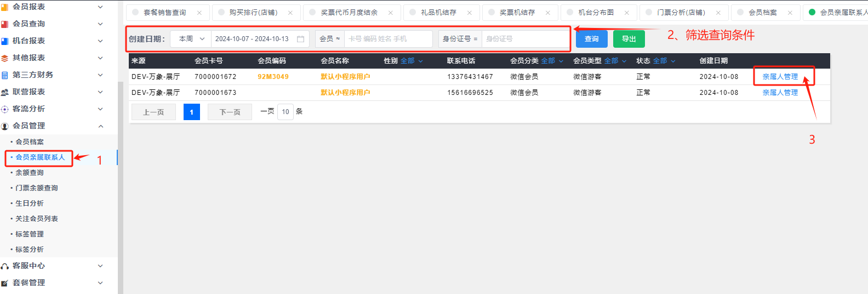Expand the 机台报表 menu chevron
The image size is (868, 294).
point(100,41)
